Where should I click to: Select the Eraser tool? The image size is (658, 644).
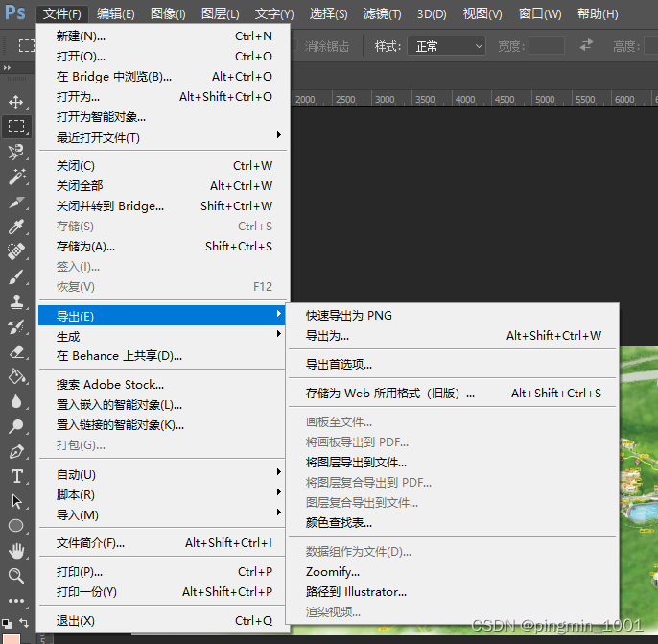point(16,352)
